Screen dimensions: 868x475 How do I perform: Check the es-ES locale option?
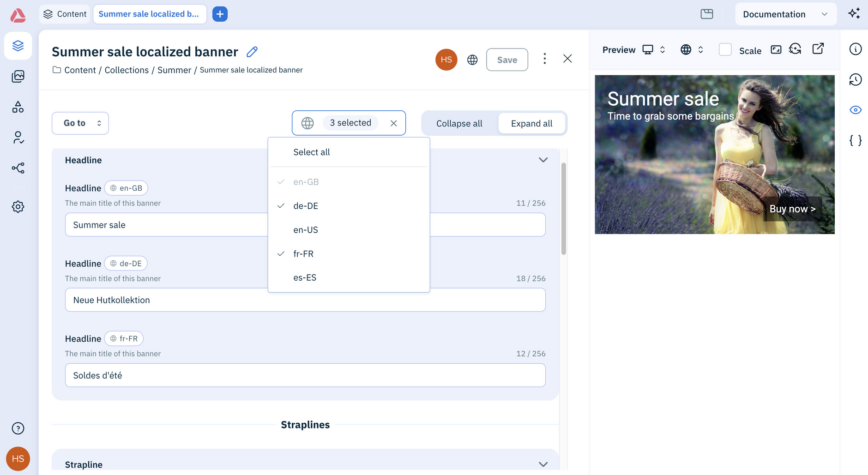click(349, 278)
